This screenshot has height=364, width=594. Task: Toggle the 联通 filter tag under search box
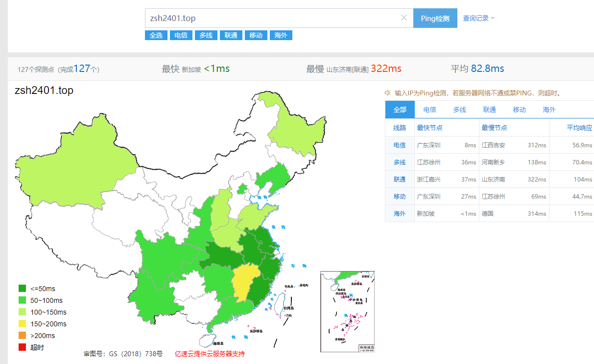coord(231,35)
